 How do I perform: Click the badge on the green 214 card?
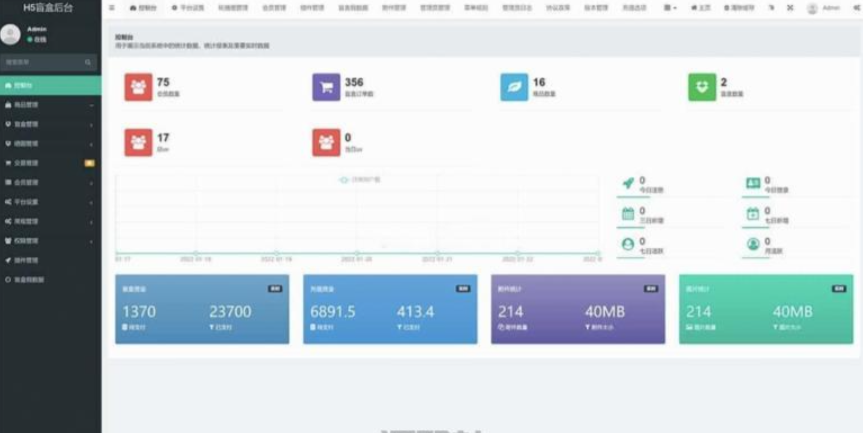(839, 289)
